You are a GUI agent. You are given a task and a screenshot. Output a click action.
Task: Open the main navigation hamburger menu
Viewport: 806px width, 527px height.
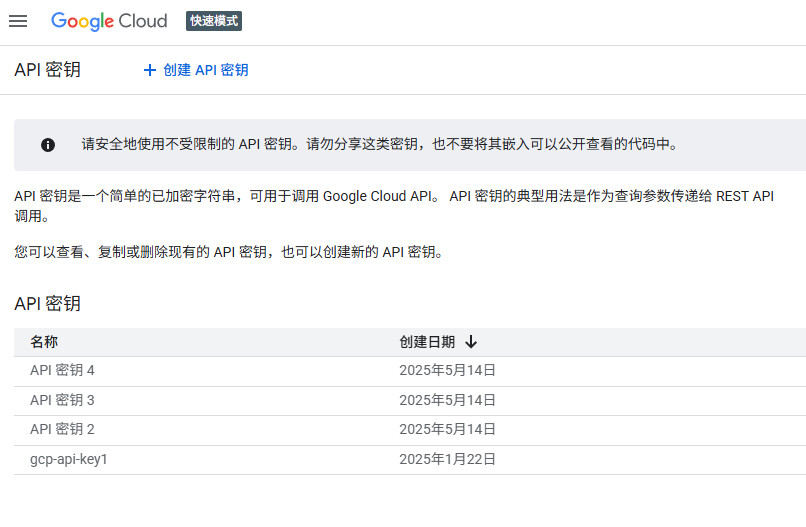point(18,21)
